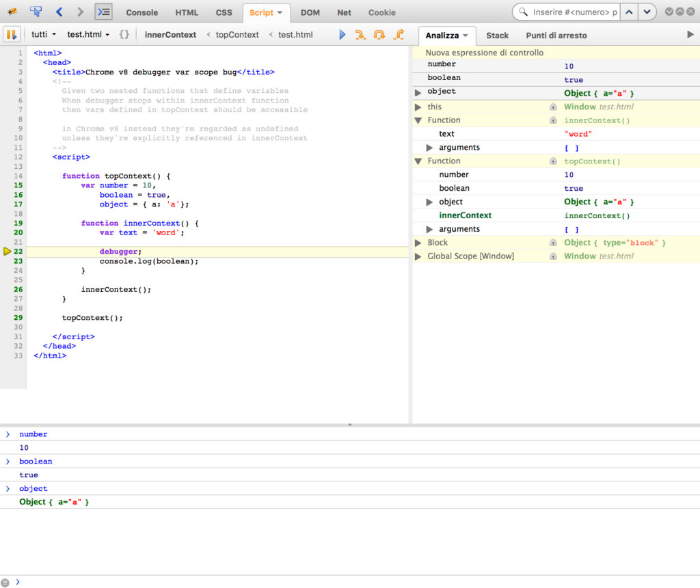Toggle breakpoint on line 23
This screenshot has width=700, height=588.
(x=18, y=261)
